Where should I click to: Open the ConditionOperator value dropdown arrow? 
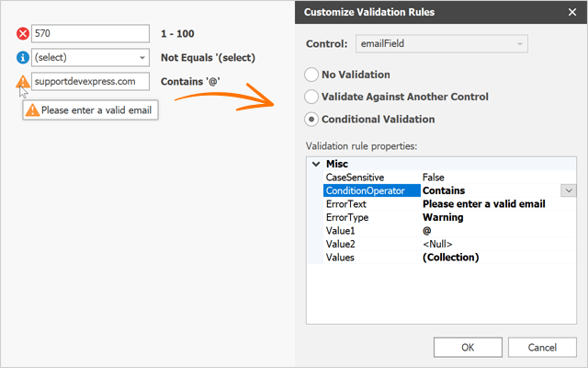[x=568, y=190]
